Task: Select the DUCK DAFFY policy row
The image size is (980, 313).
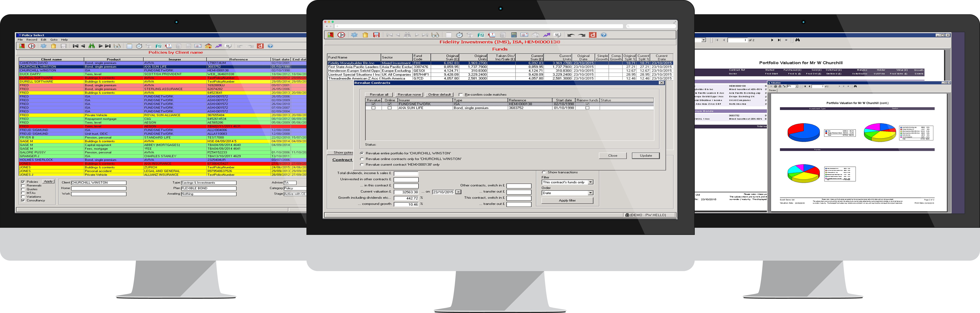Action: (x=162, y=74)
